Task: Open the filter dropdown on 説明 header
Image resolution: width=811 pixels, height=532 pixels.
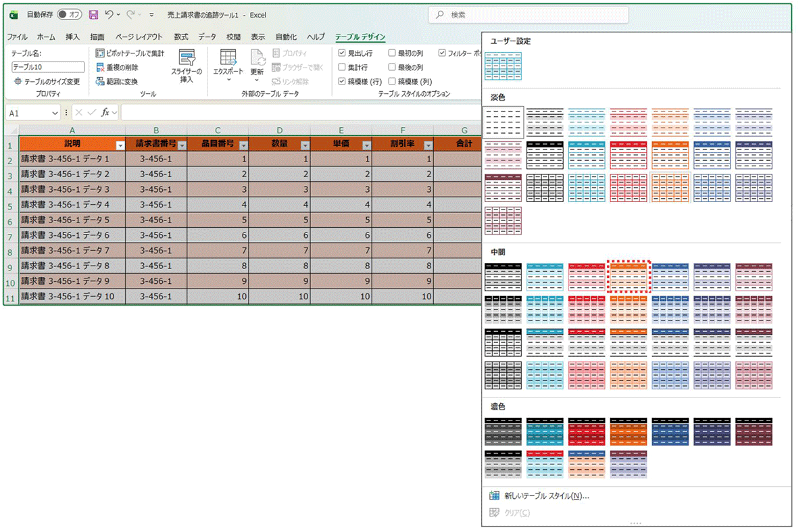Action: tap(120, 145)
